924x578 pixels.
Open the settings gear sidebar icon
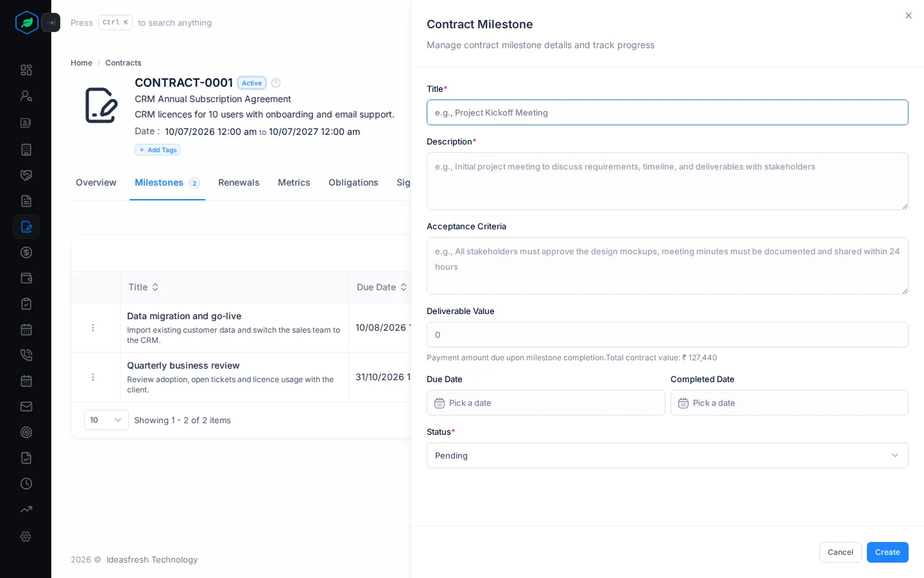tap(26, 536)
